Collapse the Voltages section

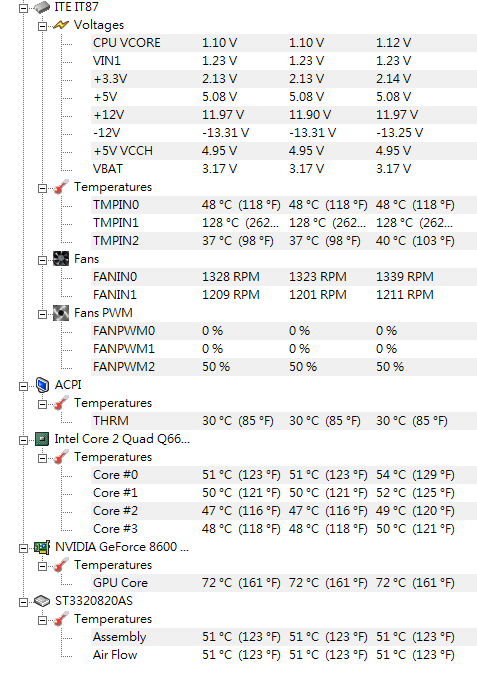tap(42, 26)
